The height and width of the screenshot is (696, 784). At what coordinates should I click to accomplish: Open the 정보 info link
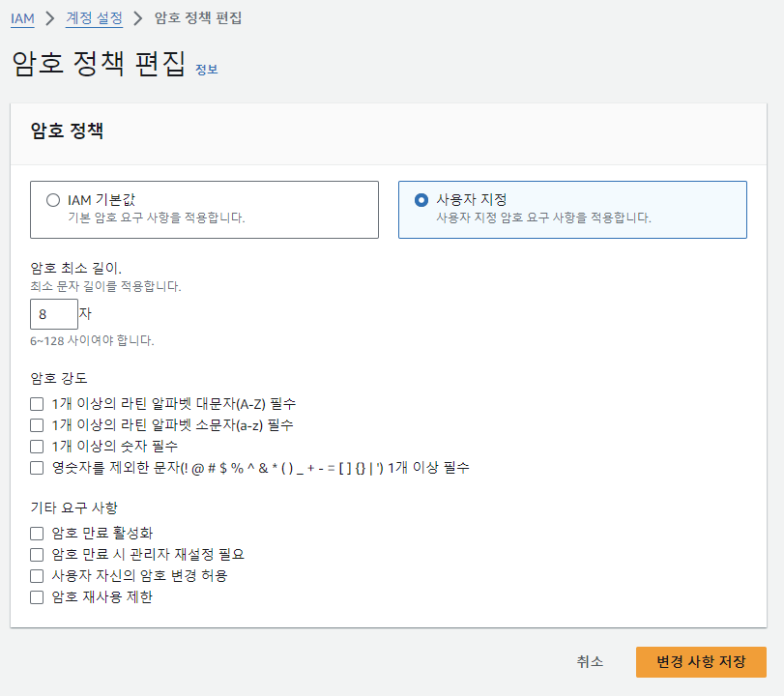207,70
